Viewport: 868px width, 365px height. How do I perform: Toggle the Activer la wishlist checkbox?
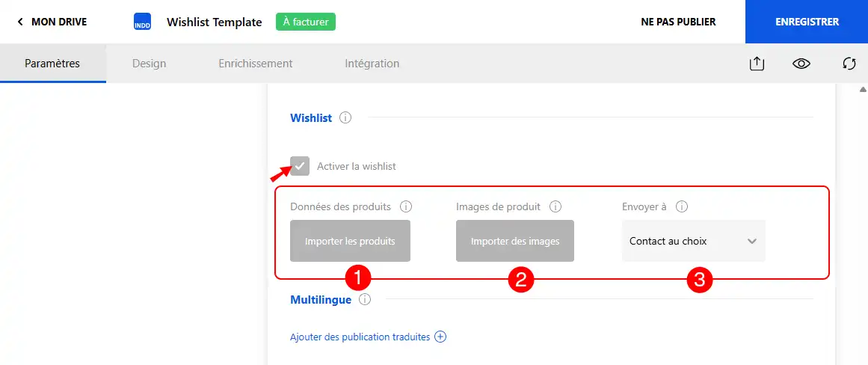(300, 165)
